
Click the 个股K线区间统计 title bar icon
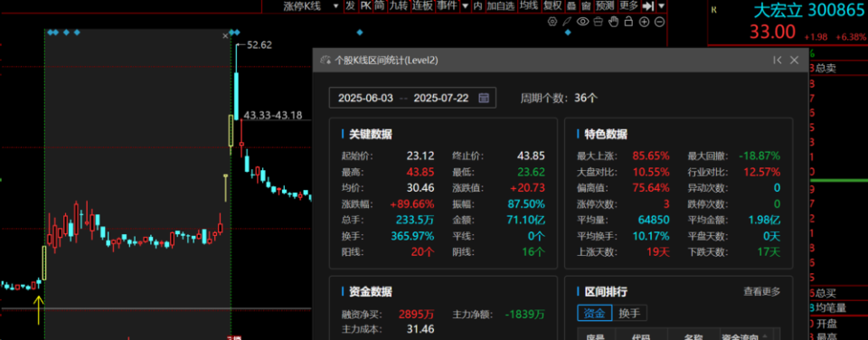(326, 60)
